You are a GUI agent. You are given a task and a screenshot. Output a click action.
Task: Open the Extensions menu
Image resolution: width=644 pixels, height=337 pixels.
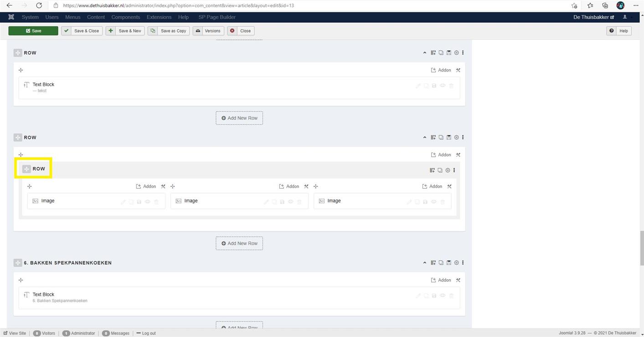(159, 17)
